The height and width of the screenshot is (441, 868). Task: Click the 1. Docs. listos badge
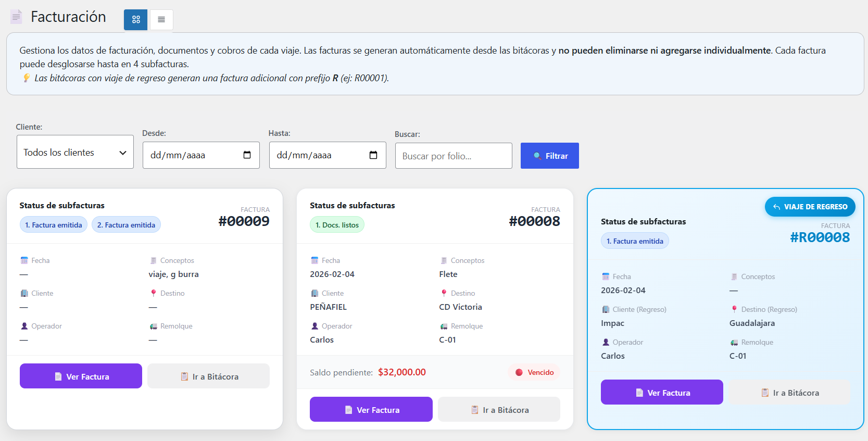pyautogui.click(x=337, y=225)
